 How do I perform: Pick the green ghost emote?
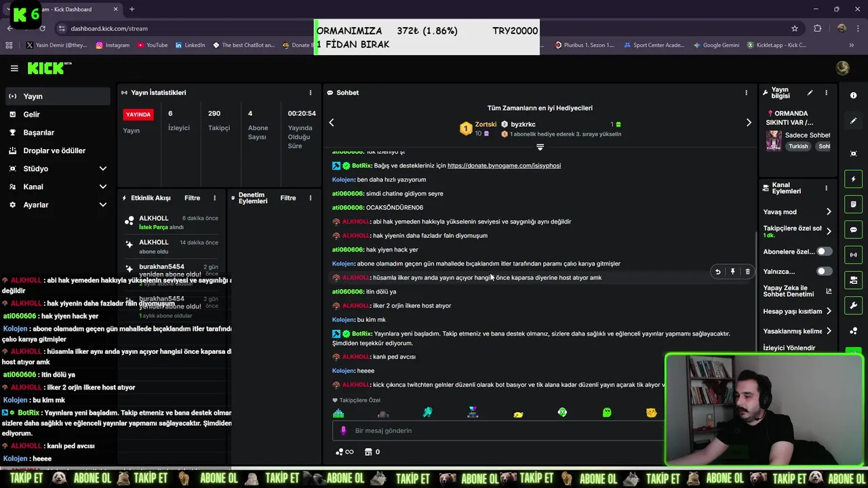point(607,412)
